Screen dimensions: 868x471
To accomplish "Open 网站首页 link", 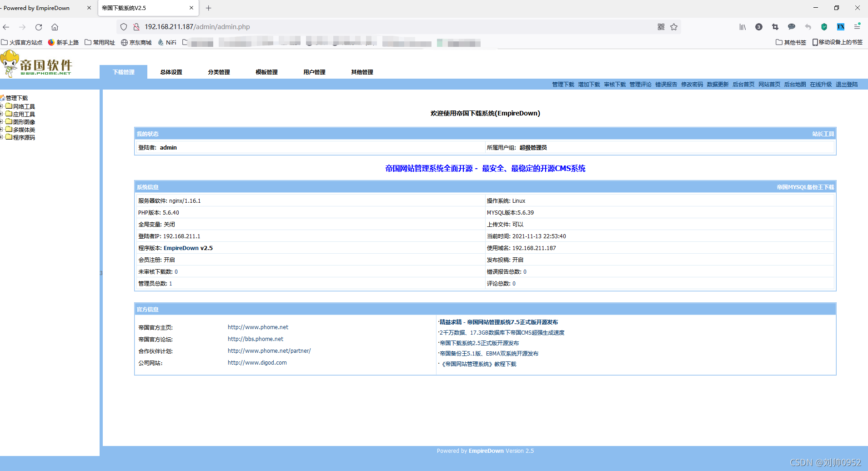I will click(x=769, y=85).
